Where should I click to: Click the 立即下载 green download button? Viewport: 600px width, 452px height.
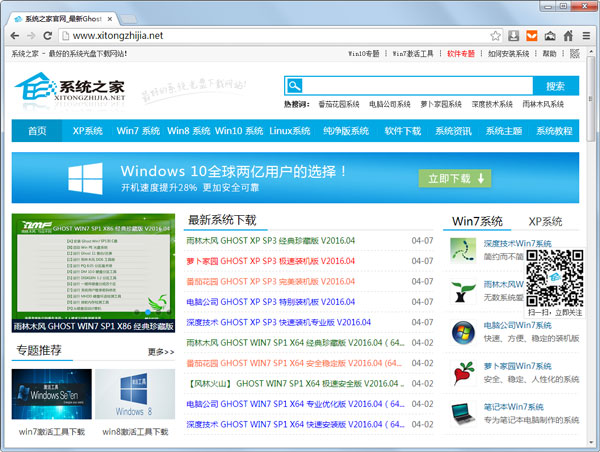[x=455, y=178]
